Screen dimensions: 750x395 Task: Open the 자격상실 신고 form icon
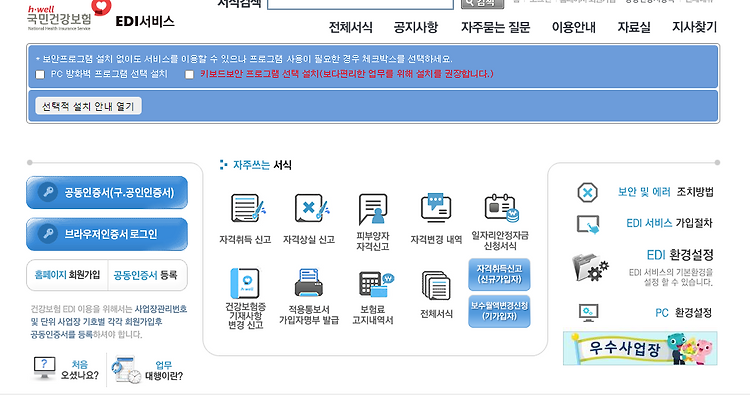(x=311, y=208)
